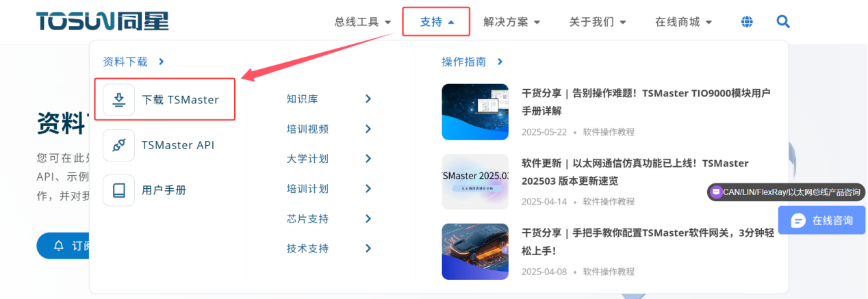Expand the 关于我们 dropdown menu
Screen dimensions: 868x299
(x=598, y=22)
